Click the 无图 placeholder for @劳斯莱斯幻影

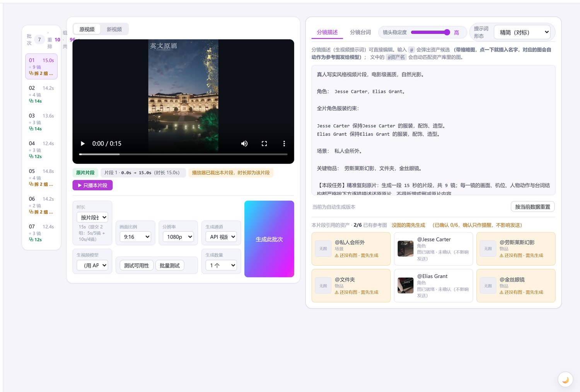488,249
